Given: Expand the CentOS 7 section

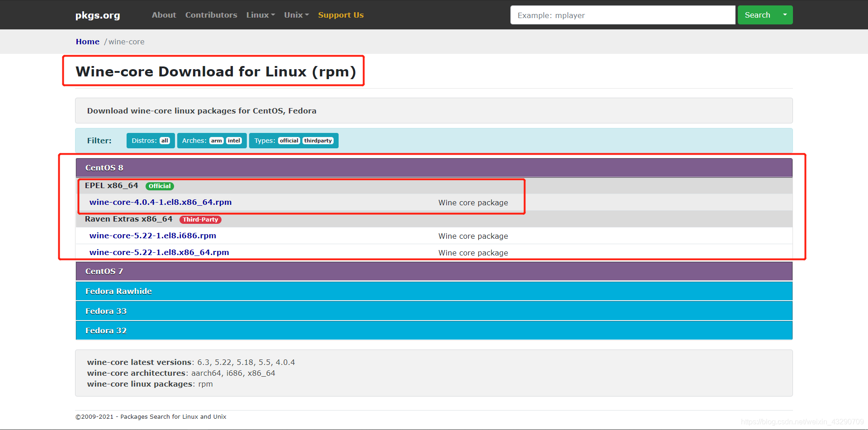Looking at the screenshot, I should point(434,271).
